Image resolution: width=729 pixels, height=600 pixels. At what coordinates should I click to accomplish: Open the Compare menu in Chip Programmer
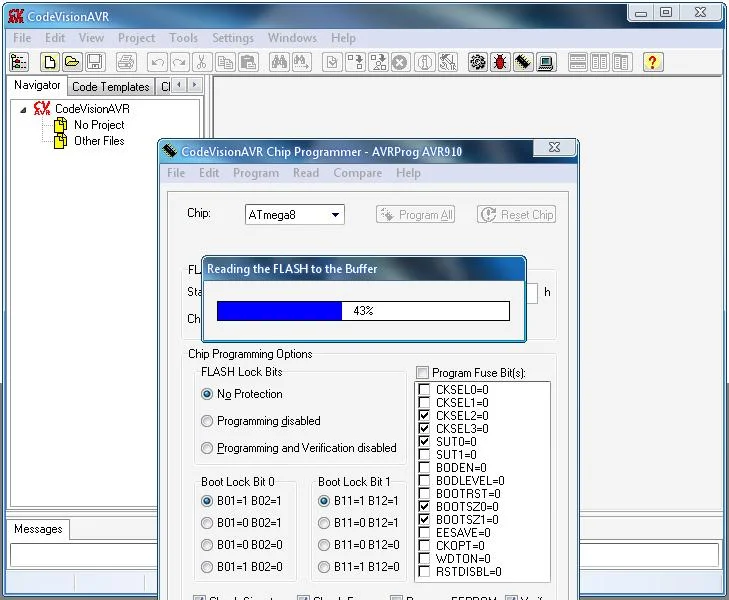point(358,173)
